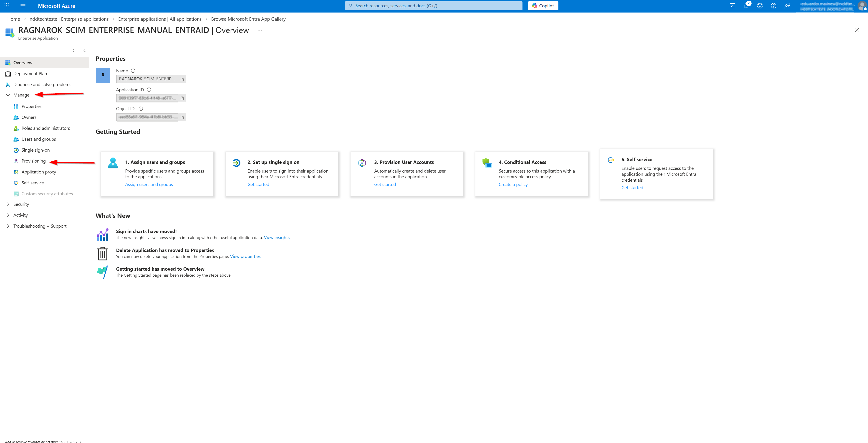Open the notifications bell
Image resolution: width=868 pixels, height=443 pixels.
point(746,6)
